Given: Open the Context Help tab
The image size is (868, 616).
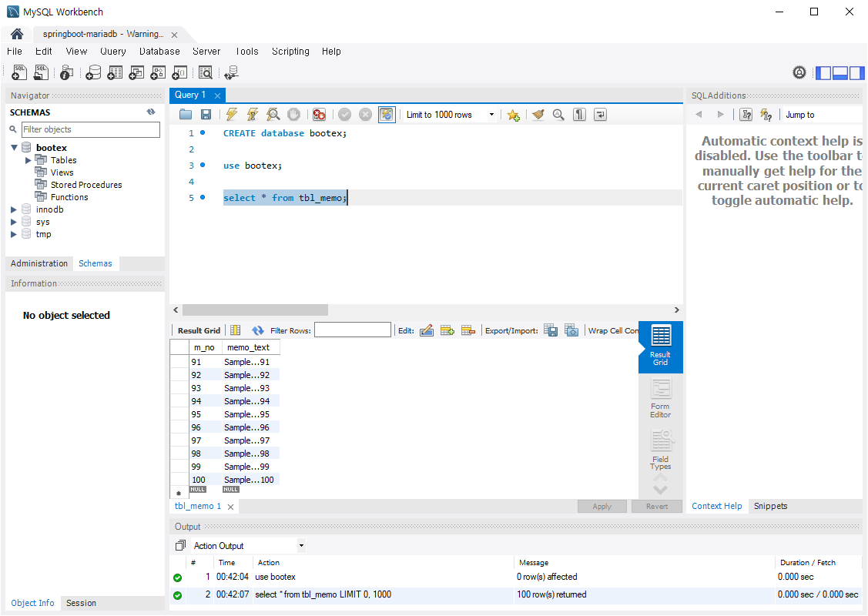Looking at the screenshot, I should pos(716,506).
